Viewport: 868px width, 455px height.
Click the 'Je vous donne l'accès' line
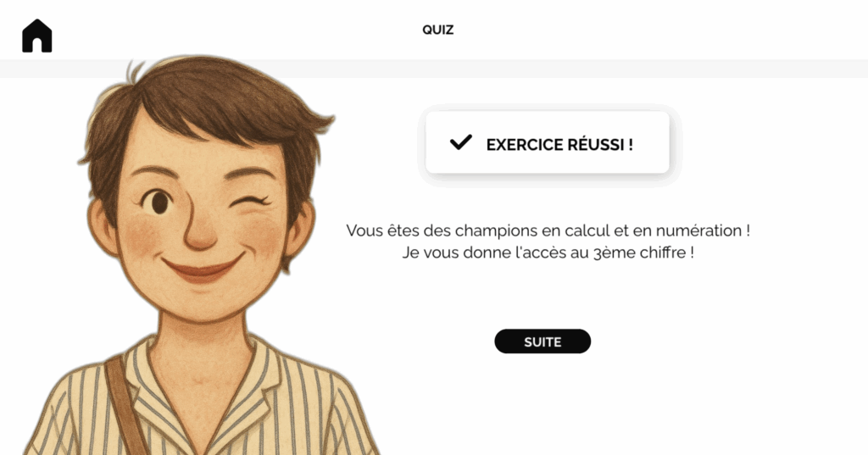pos(548,252)
